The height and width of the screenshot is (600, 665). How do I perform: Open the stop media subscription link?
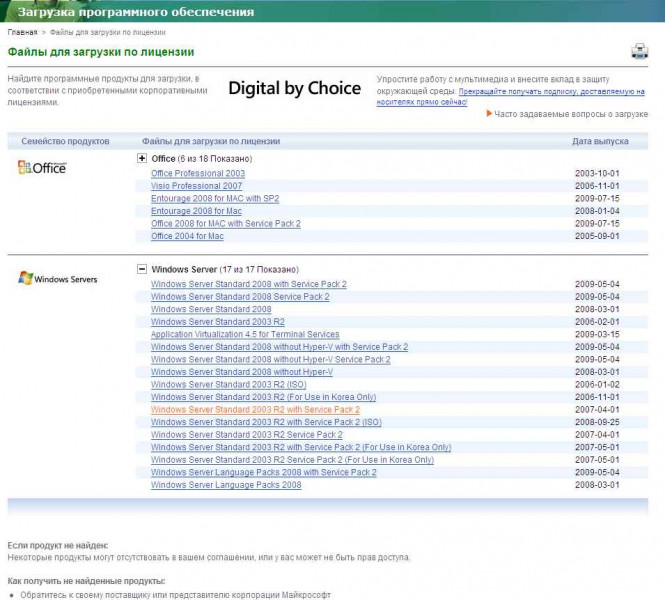tap(510, 97)
